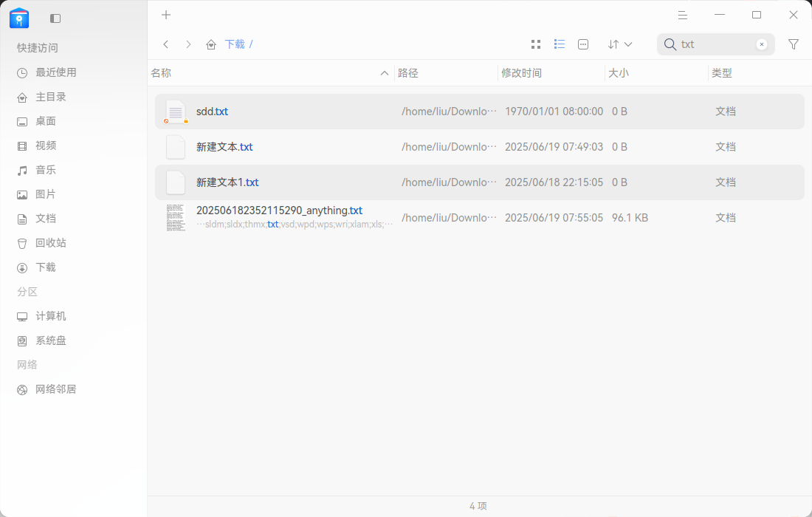Image resolution: width=812 pixels, height=517 pixels.
Task: Click the search magnifier icon
Action: pyautogui.click(x=670, y=44)
